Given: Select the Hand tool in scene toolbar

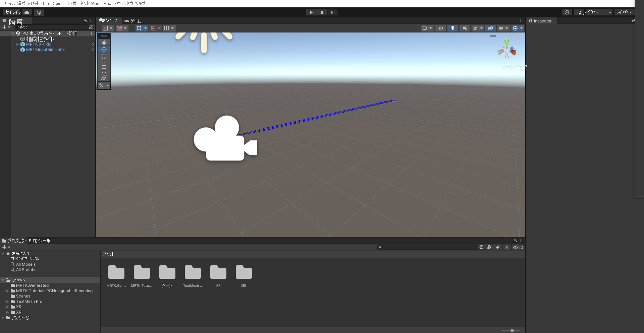Looking at the screenshot, I should point(104,42).
